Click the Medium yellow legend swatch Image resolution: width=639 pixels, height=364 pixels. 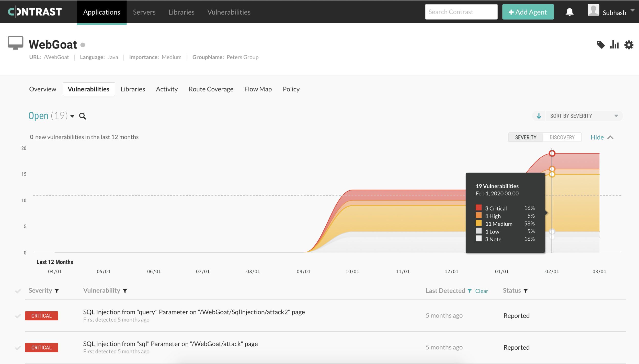478,223
